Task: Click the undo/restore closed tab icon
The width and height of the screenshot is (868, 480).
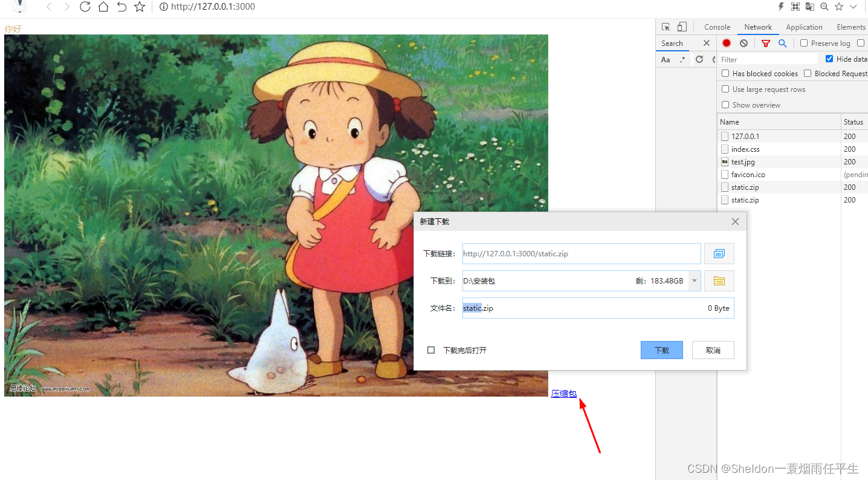Action: pos(121,7)
